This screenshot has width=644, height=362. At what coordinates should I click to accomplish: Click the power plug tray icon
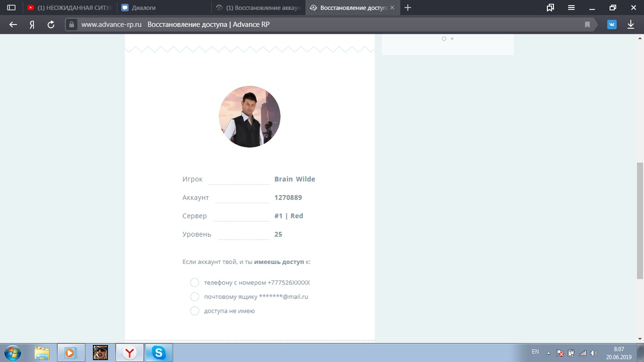[x=571, y=353]
